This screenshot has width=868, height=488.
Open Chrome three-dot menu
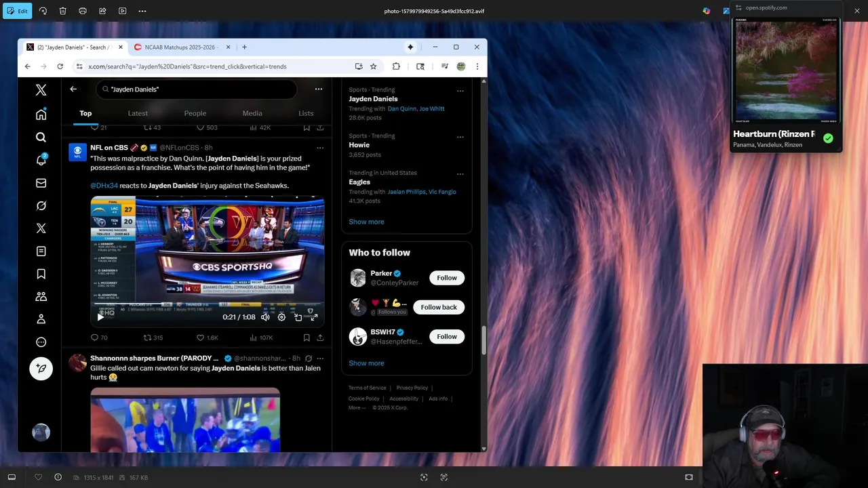click(x=477, y=66)
